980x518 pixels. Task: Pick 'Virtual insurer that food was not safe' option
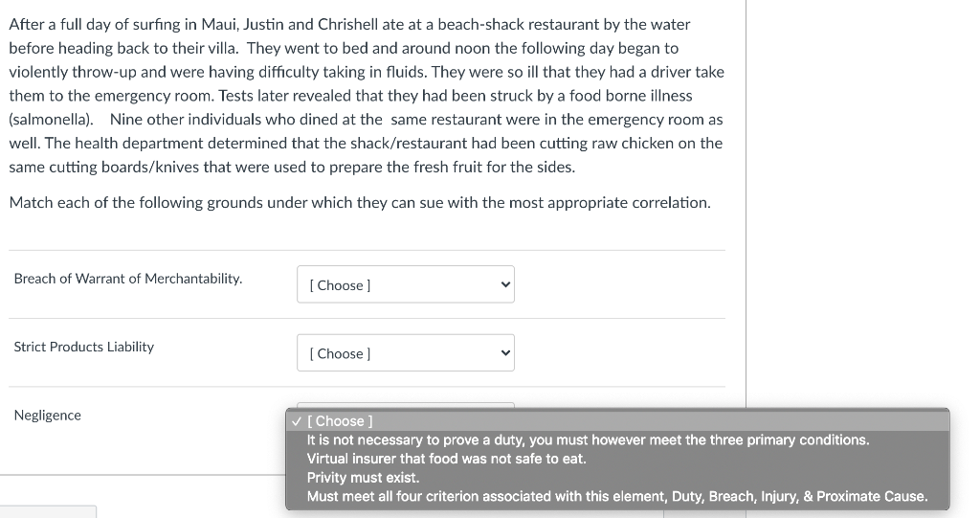(446, 459)
